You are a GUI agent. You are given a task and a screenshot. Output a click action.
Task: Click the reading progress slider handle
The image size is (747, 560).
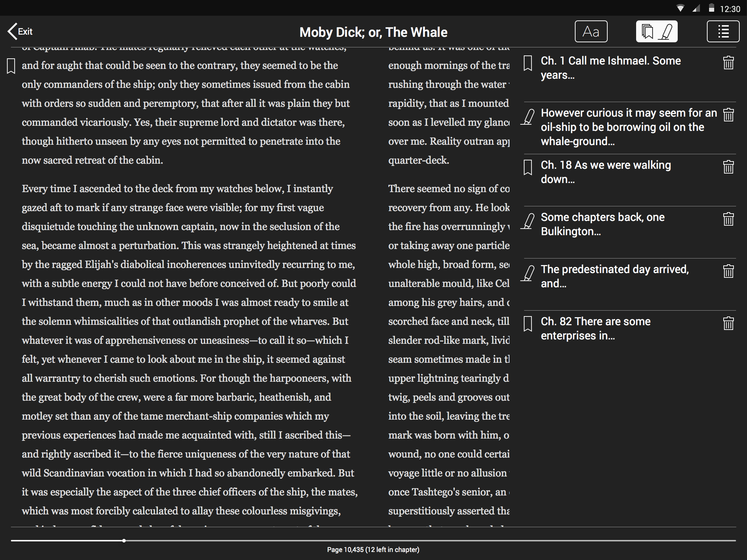[124, 541]
